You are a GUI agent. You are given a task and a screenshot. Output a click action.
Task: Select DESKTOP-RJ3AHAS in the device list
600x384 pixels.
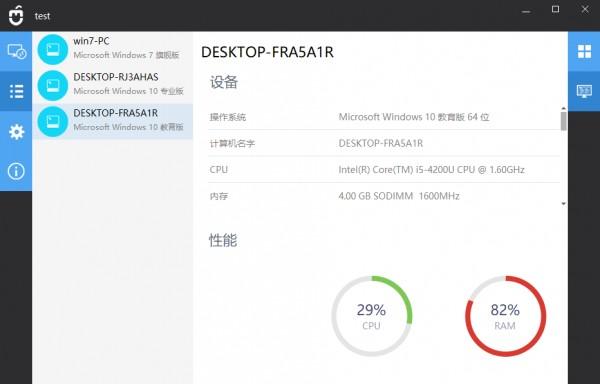click(113, 85)
